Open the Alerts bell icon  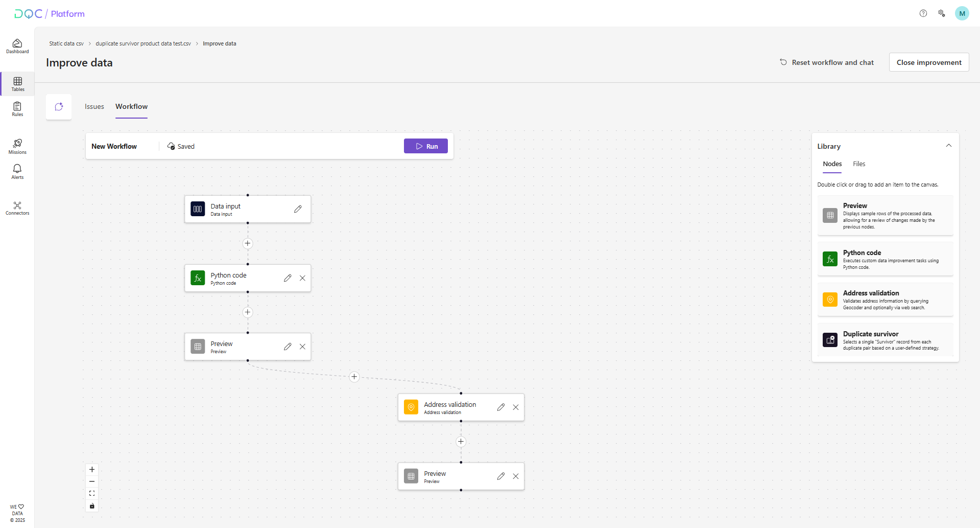[x=17, y=172]
